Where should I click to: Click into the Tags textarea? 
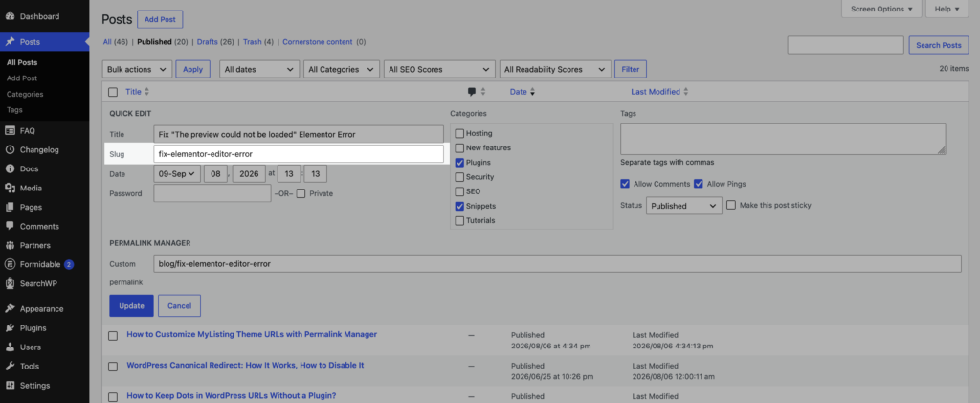(x=783, y=139)
